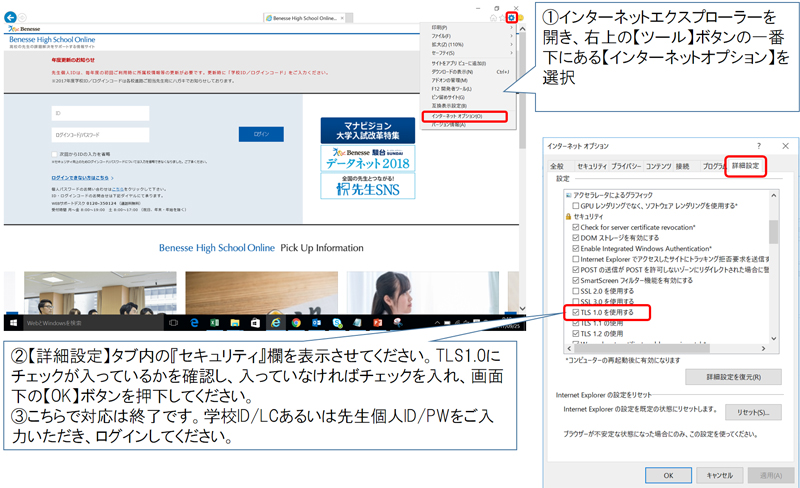Click the settings horizontal scrollbar thumb

point(642,349)
